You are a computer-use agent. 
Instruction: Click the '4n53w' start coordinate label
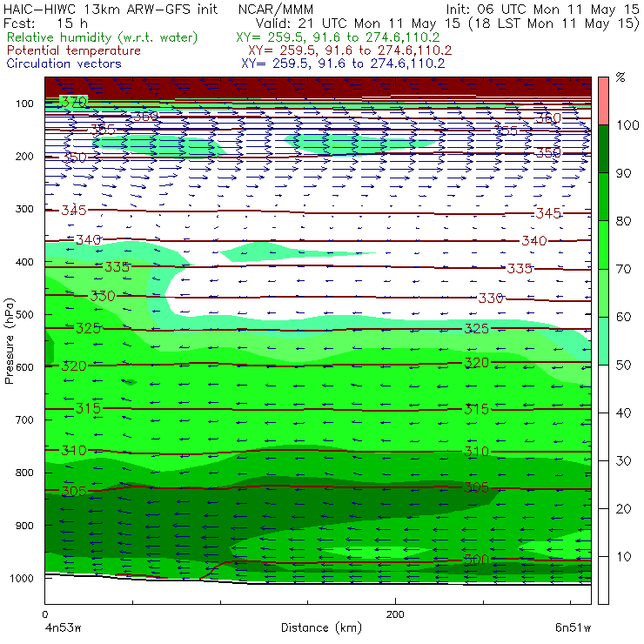coord(63,627)
